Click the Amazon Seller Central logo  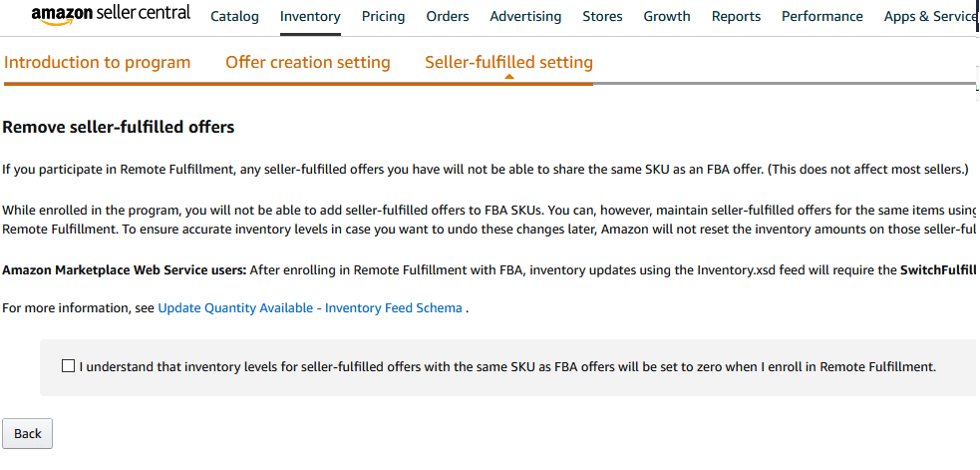pyautogui.click(x=111, y=16)
